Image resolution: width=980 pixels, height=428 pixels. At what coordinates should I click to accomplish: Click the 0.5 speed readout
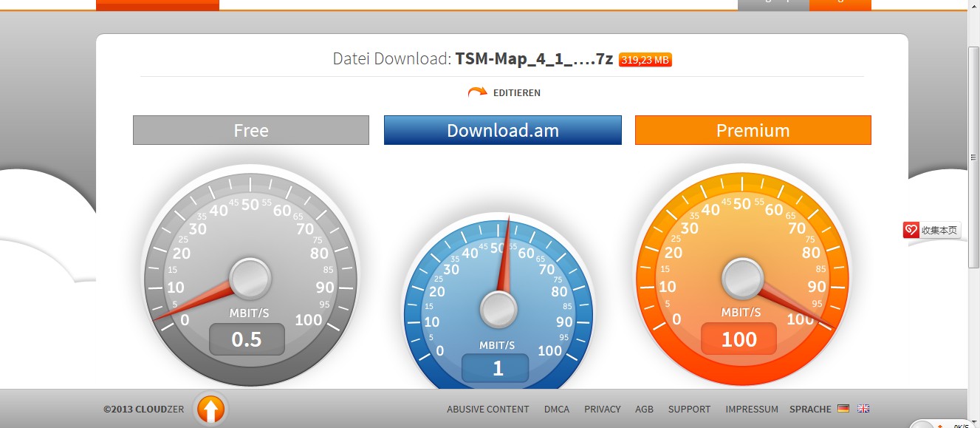[x=247, y=339]
